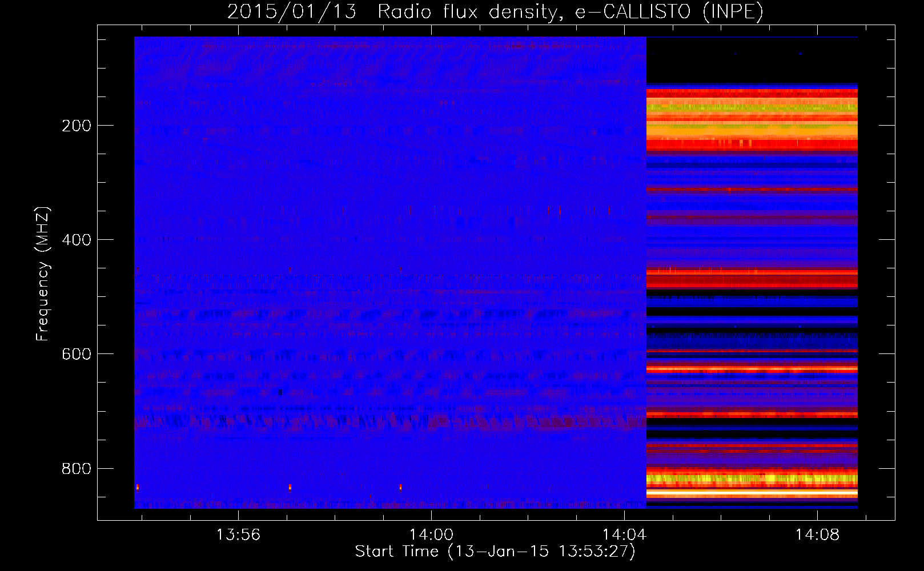The height and width of the screenshot is (571, 924).
Task: Click the 14:00 time tick label
Action: pyautogui.click(x=431, y=534)
